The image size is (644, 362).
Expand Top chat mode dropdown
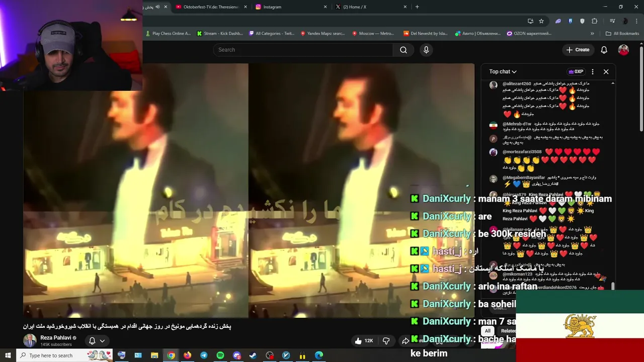coord(503,72)
